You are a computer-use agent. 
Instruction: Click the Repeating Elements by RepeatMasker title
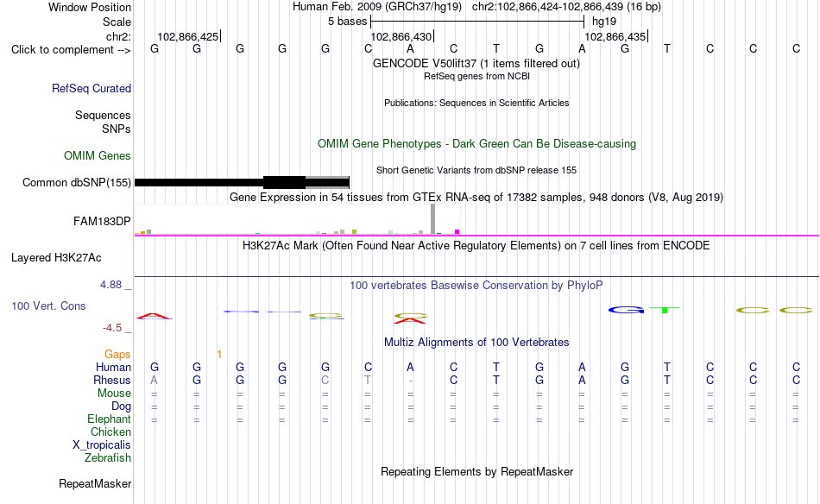tap(476, 471)
